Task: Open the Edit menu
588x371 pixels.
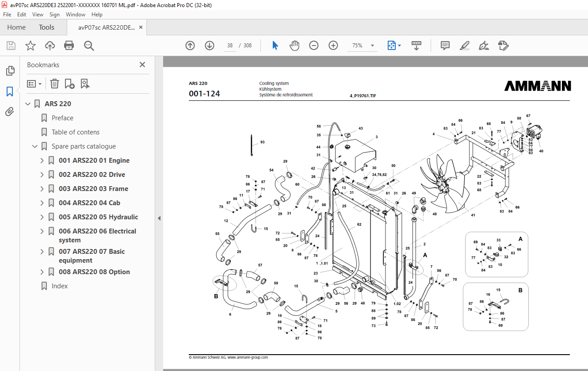Action: click(x=22, y=15)
